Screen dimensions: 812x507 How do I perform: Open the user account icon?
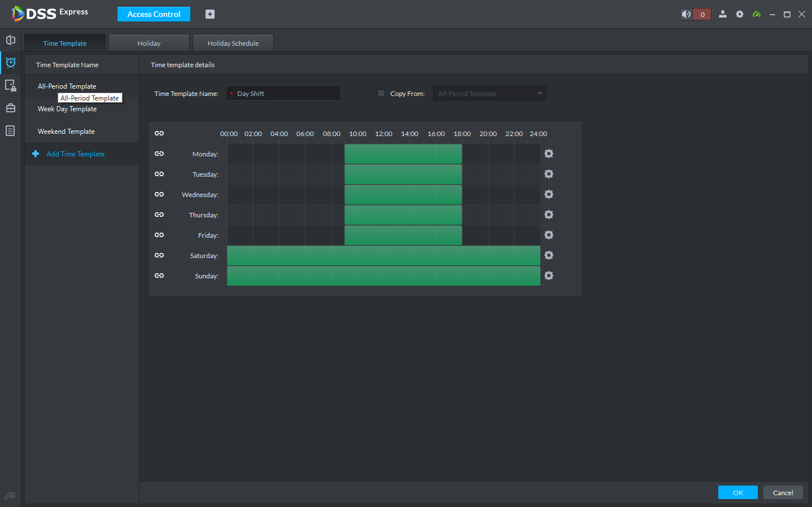723,14
